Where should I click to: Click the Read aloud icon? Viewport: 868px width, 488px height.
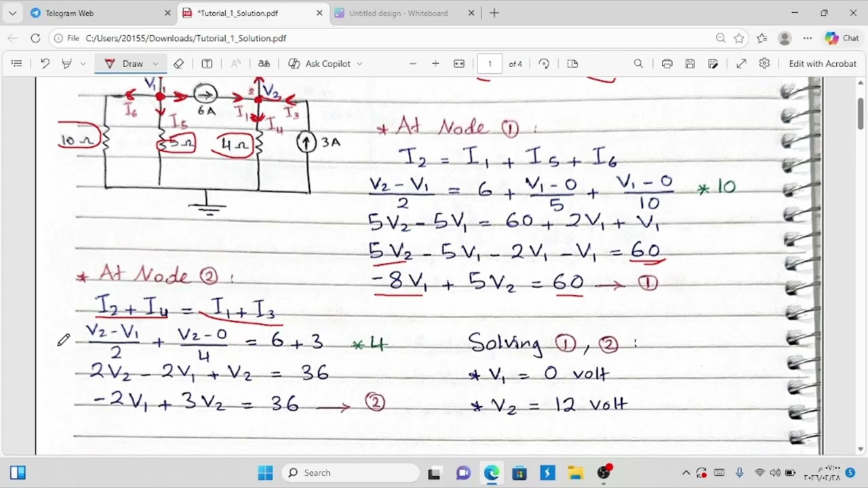[x=235, y=64]
